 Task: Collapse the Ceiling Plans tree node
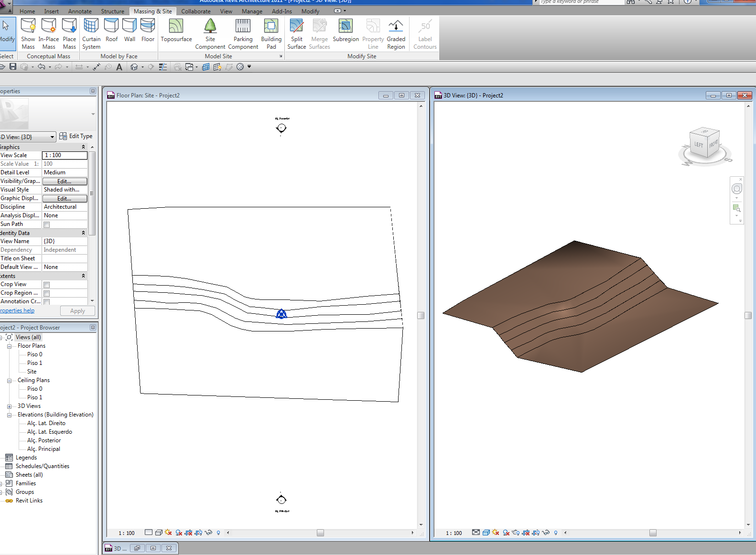click(x=9, y=381)
